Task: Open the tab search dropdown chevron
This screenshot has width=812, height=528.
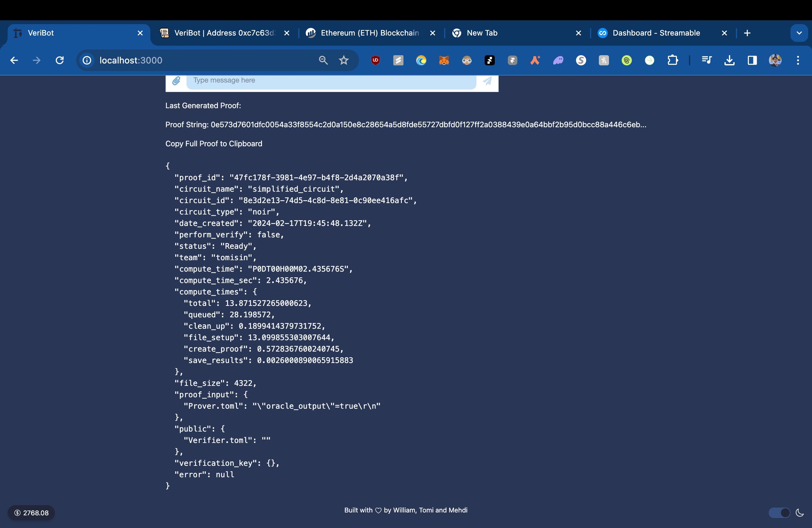Action: [799, 33]
